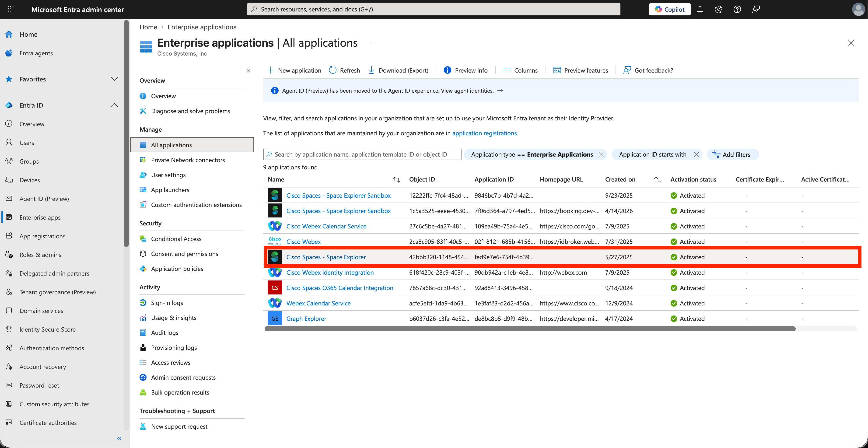Open User settings in Manage section
Screen dimensions: 868x448
tap(168, 175)
